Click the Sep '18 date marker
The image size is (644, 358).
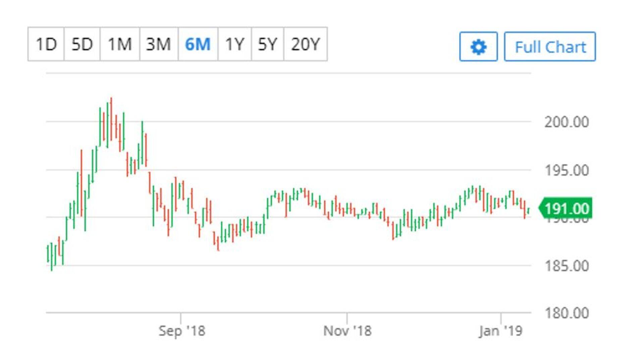(x=181, y=331)
